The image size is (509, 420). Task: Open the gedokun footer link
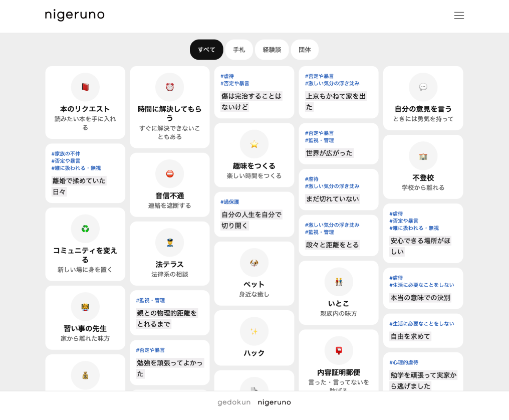[x=234, y=402]
